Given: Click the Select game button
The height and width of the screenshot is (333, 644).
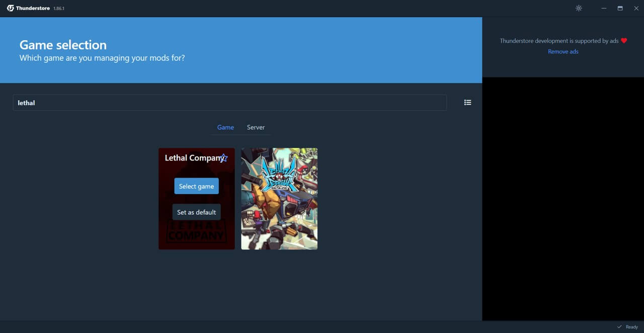Looking at the screenshot, I should tap(197, 186).
